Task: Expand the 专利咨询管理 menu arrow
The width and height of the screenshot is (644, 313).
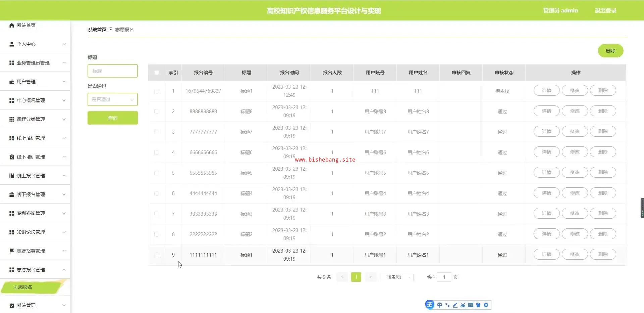Action: [x=64, y=213]
